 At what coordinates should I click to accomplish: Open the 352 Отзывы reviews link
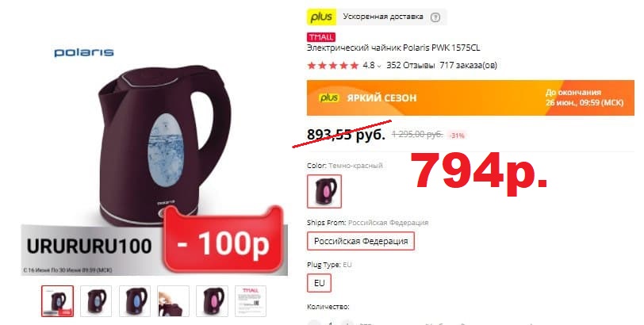point(410,65)
